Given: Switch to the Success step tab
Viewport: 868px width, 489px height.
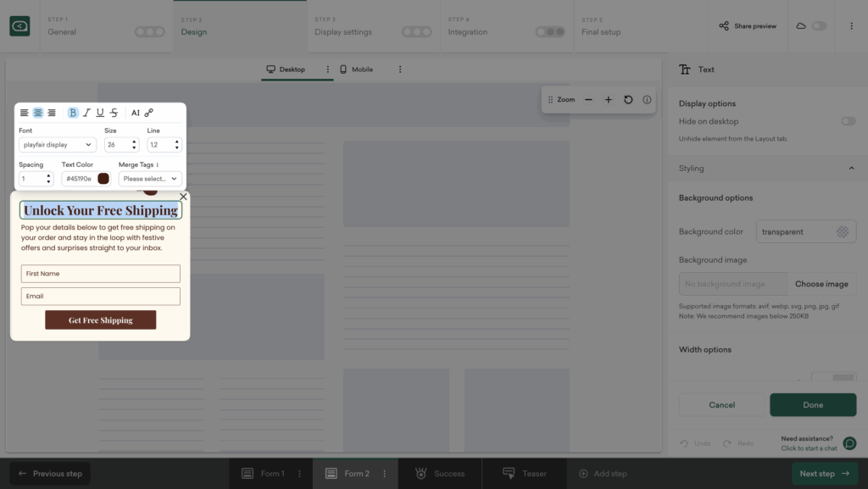Looking at the screenshot, I should tap(440, 474).
